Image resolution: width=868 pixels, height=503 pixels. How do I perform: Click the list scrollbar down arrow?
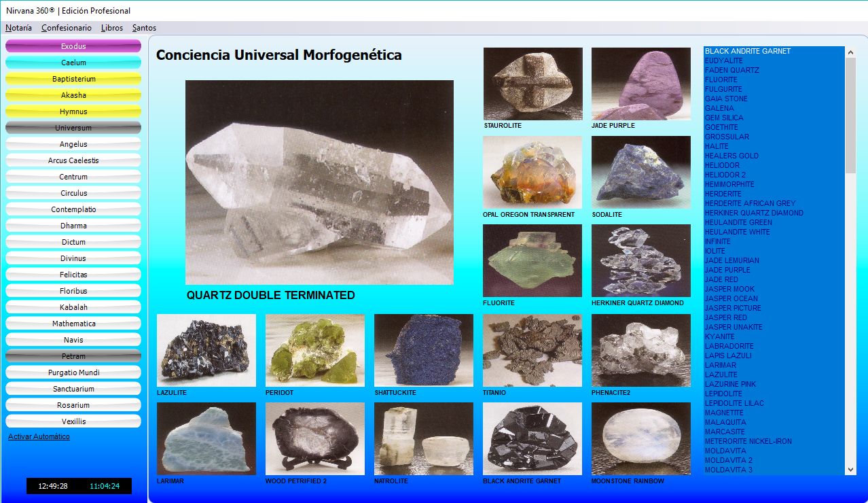850,469
